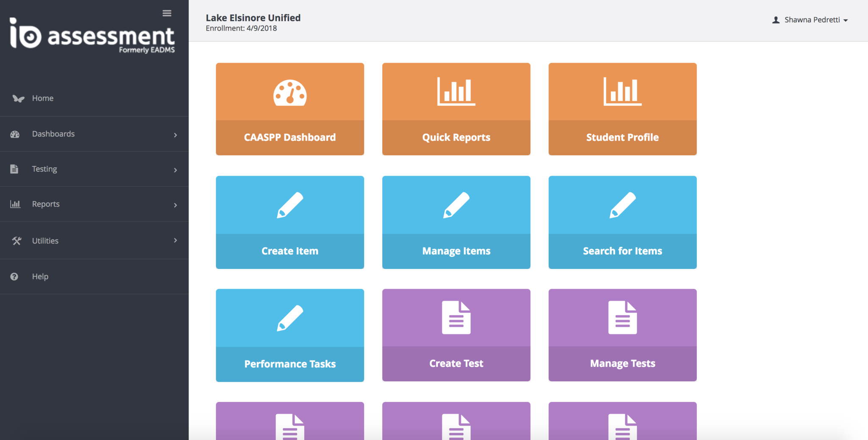
Task: Open the Reports sidebar menu item
Action: (x=46, y=204)
